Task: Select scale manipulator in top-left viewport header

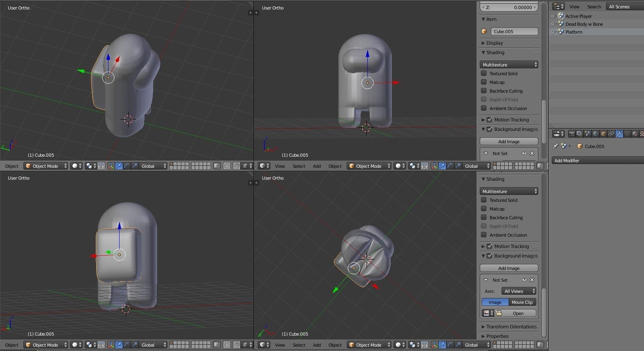Action: 135,166
